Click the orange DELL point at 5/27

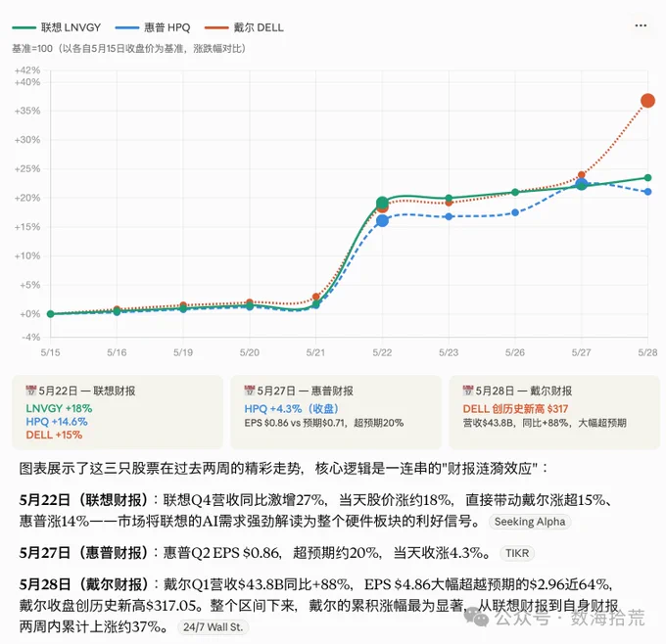(581, 175)
